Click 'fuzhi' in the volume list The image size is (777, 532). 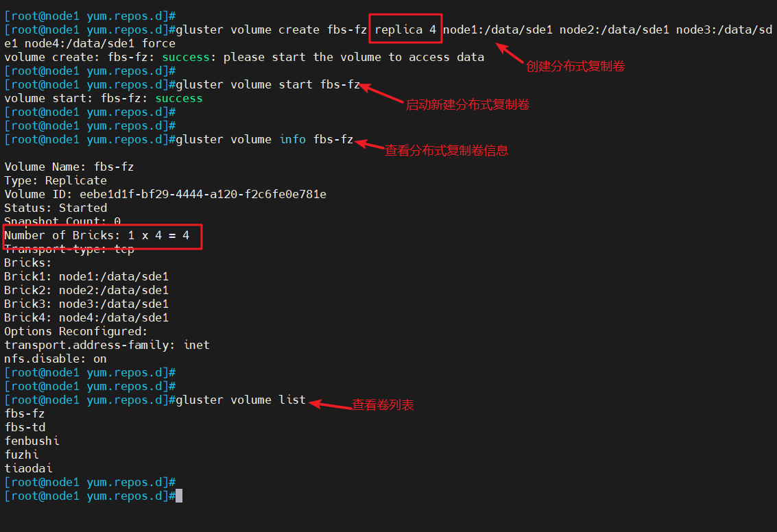pyautogui.click(x=21, y=455)
